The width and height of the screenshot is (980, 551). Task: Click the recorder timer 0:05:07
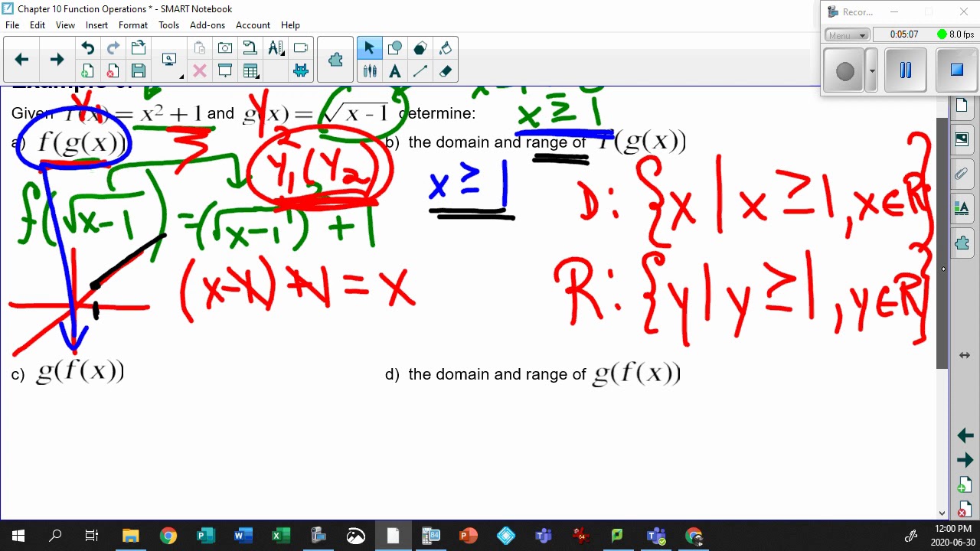pos(904,34)
